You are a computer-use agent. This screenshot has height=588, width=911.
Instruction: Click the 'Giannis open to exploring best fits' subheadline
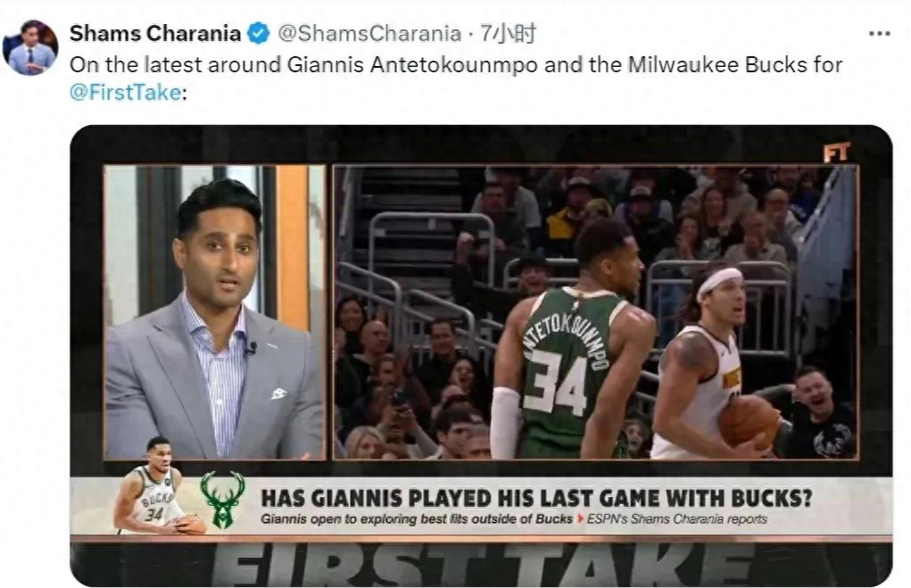pyautogui.click(x=417, y=519)
